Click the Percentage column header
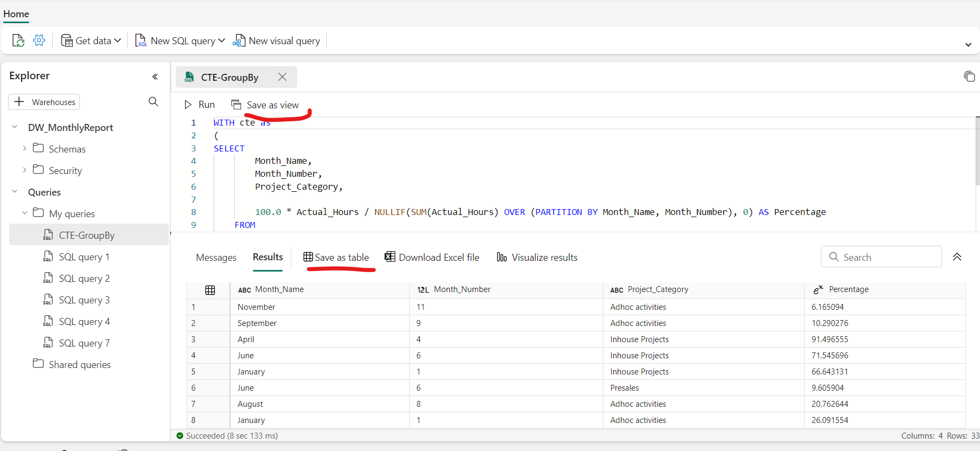The height and width of the screenshot is (451, 980). pos(885,290)
